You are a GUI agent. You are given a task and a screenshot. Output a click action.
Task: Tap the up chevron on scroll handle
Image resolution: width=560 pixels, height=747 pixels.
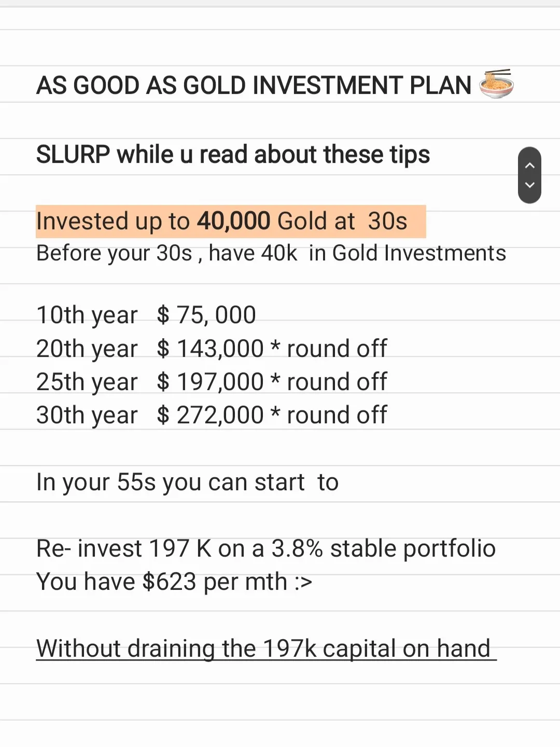[x=529, y=165]
